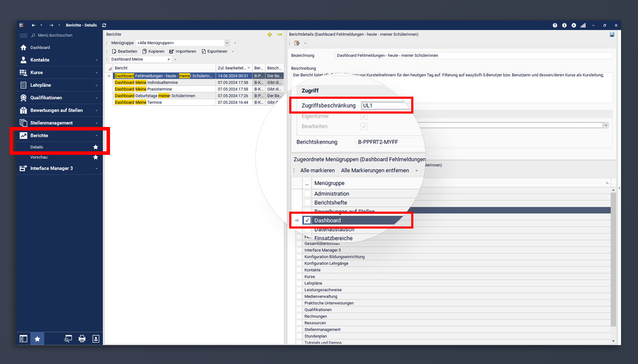Open the sidebar layout panel icon

pos(23,339)
